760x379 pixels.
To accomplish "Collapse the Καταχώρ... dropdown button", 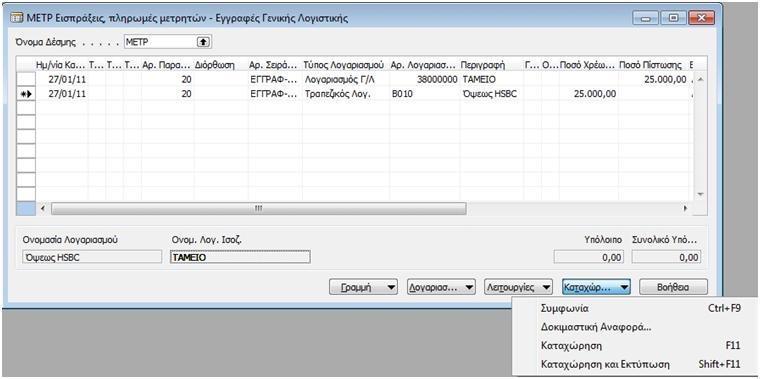I will [x=596, y=287].
